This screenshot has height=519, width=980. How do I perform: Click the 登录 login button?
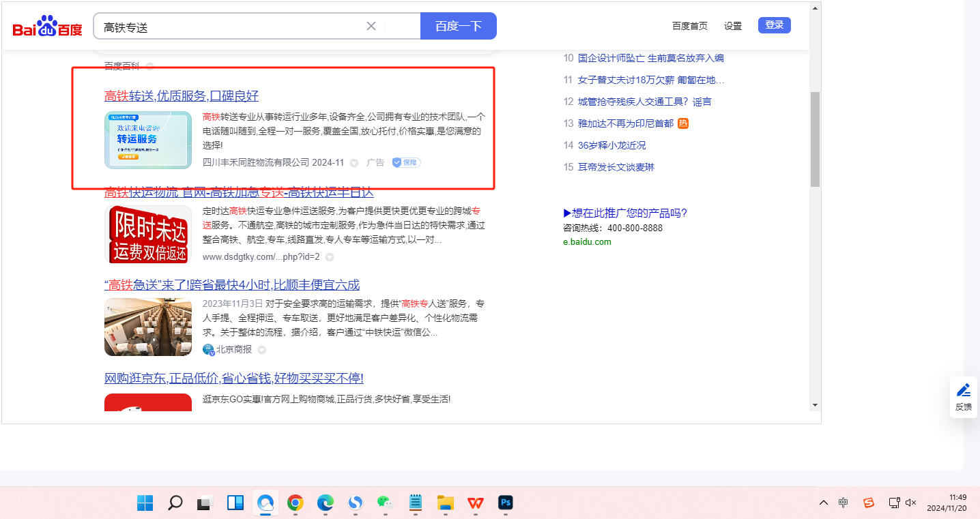(774, 25)
